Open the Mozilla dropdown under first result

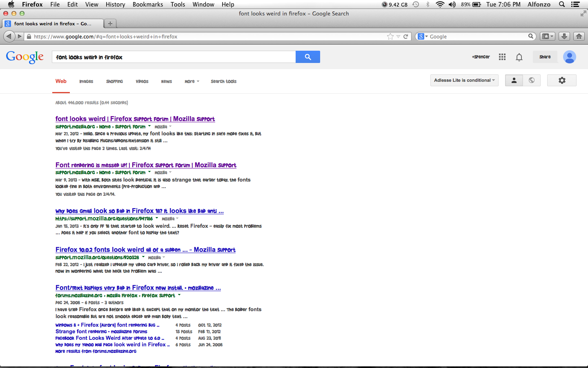163,127
